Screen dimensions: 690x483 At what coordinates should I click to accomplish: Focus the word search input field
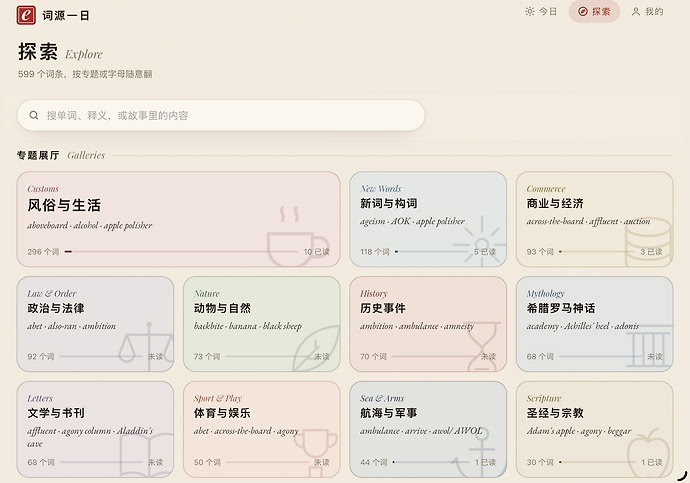pos(221,115)
